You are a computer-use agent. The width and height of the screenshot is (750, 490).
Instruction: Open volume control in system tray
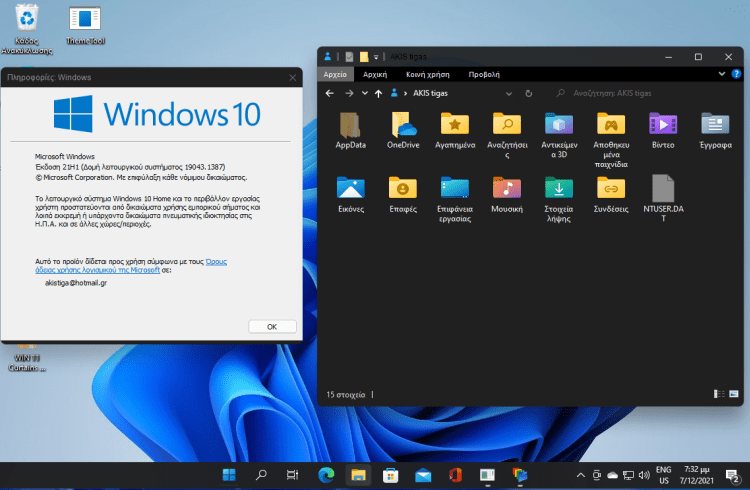click(x=644, y=475)
